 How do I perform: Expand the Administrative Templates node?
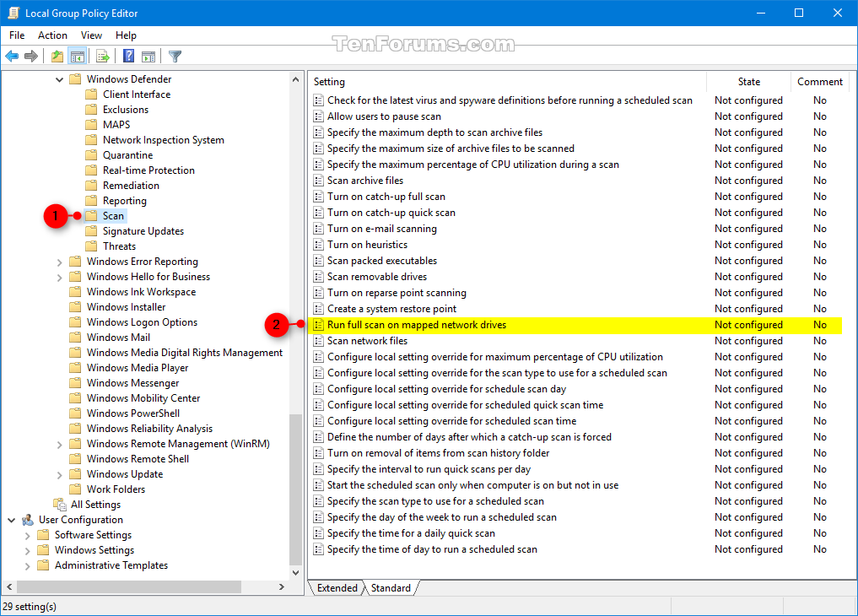click(x=27, y=566)
